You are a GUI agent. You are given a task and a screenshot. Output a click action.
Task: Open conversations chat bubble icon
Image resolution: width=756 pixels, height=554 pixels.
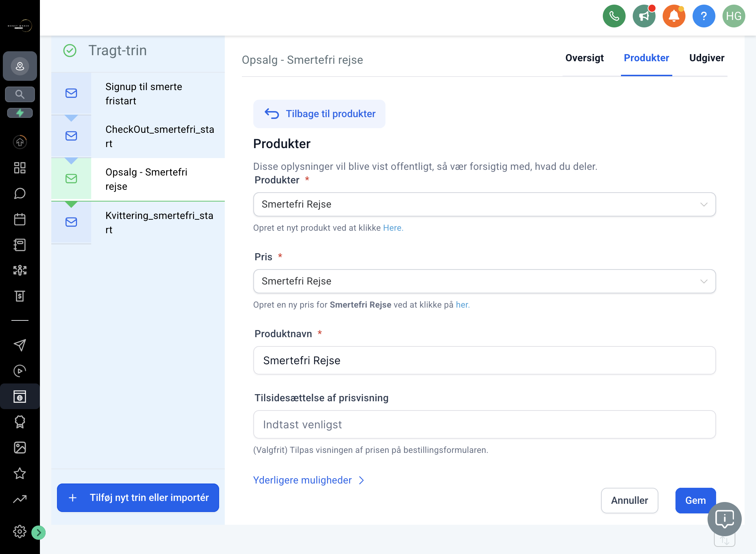pyautogui.click(x=20, y=193)
